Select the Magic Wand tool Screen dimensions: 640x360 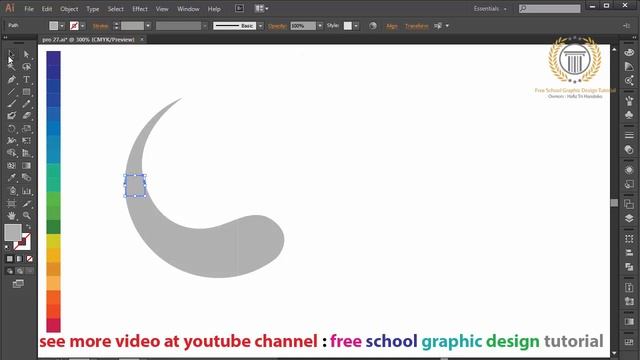pos(11,67)
